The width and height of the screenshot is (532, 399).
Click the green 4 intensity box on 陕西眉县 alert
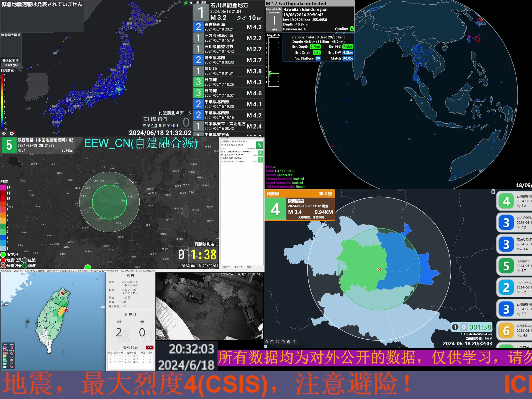[275, 209]
